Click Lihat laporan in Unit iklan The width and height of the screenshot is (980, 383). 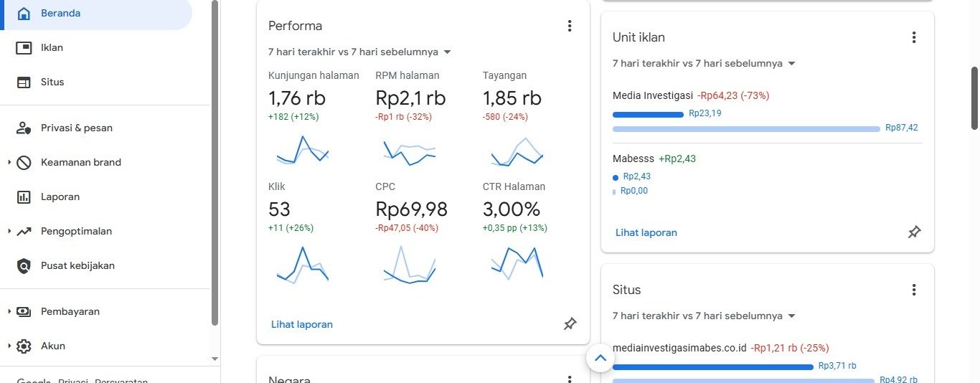point(646,232)
